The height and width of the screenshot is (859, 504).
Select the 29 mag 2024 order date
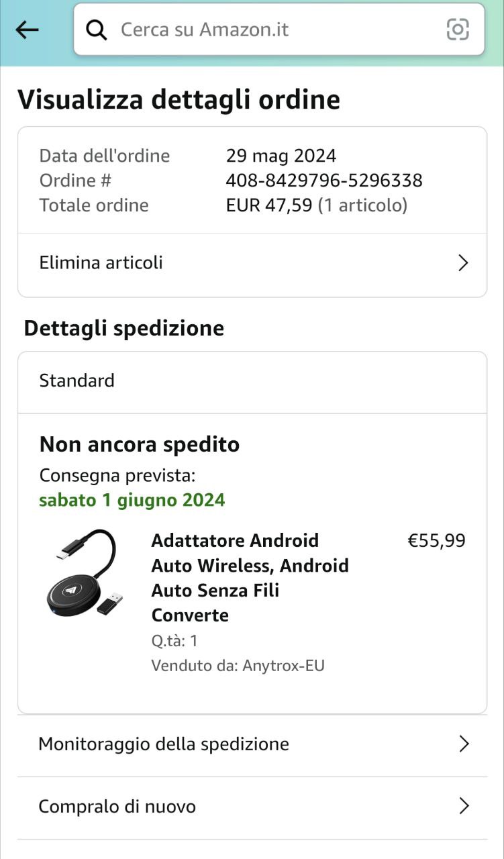coord(281,156)
